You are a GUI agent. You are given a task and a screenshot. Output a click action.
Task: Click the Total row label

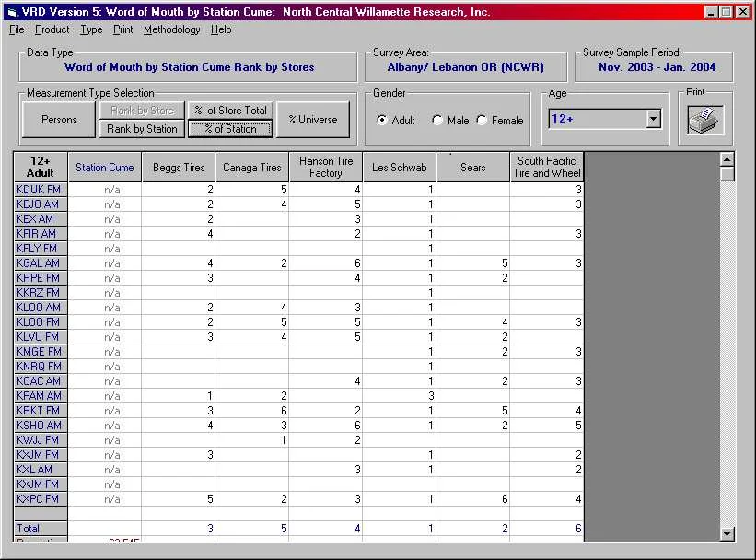[x=41, y=528]
